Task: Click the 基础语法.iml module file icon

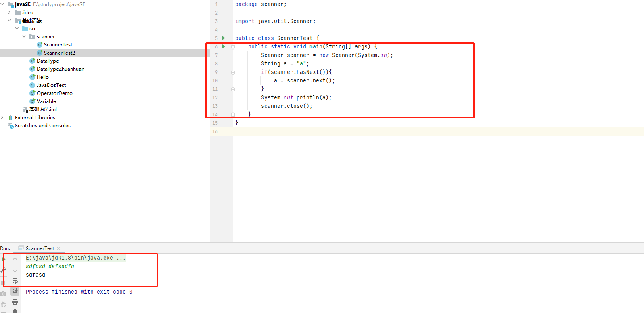Action: [25, 109]
